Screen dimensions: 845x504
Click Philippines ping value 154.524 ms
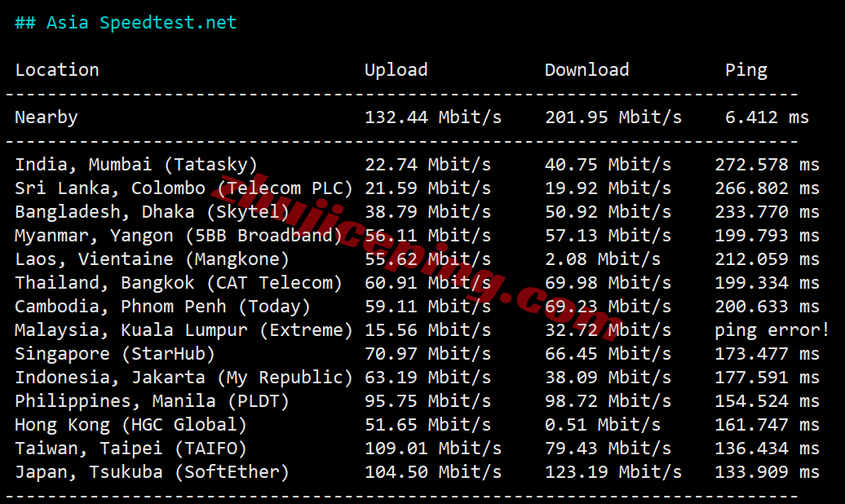[767, 401]
